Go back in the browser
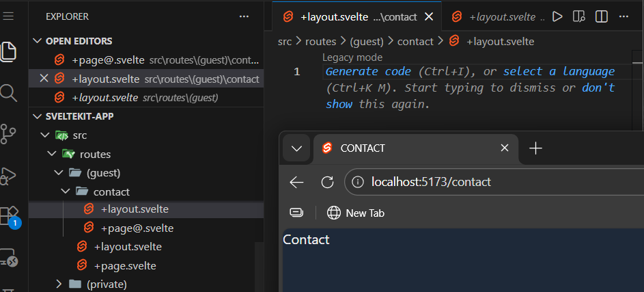The image size is (644, 292). (296, 182)
